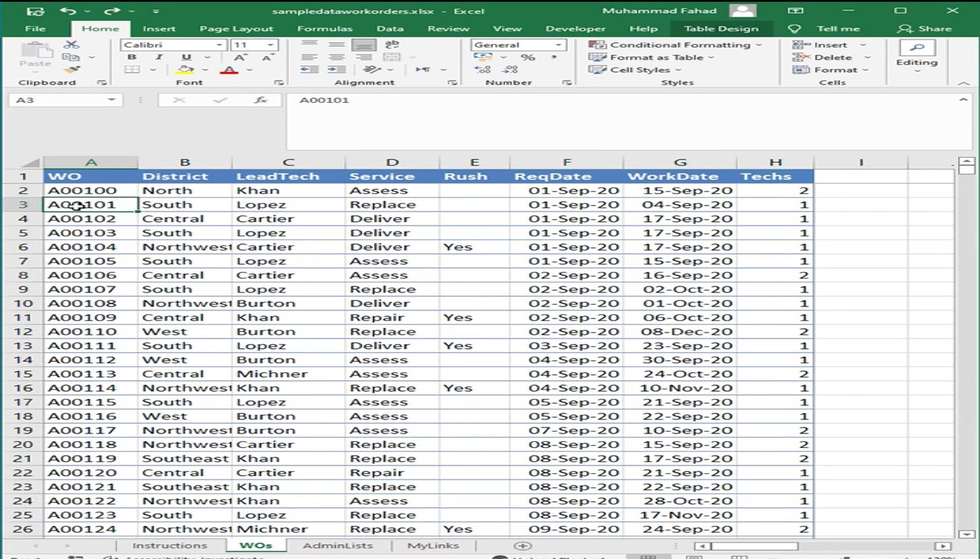
Task: Click the Name Box showing A3
Action: click(x=65, y=100)
